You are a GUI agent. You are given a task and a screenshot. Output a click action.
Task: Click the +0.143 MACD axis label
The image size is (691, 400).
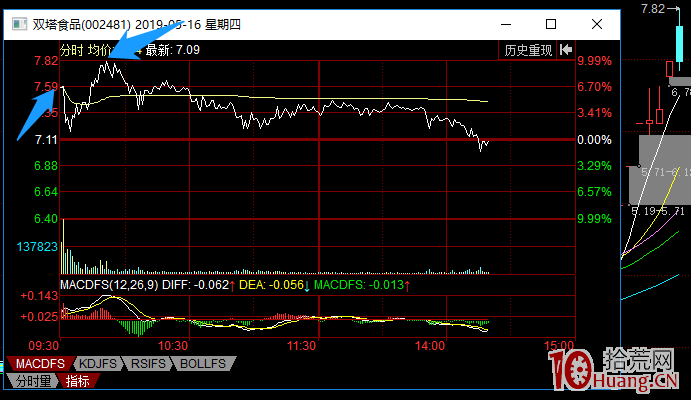[x=39, y=296]
